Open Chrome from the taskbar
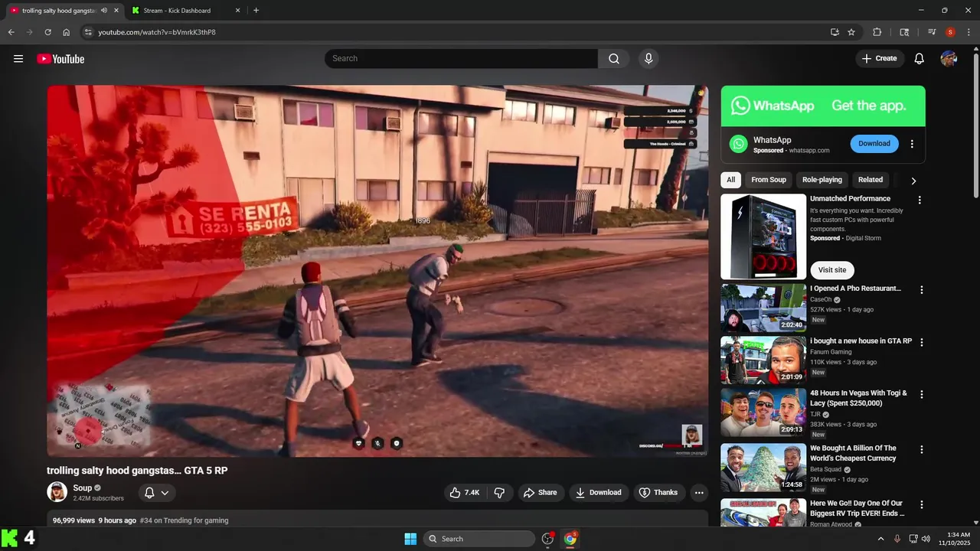980x551 pixels. click(570, 539)
